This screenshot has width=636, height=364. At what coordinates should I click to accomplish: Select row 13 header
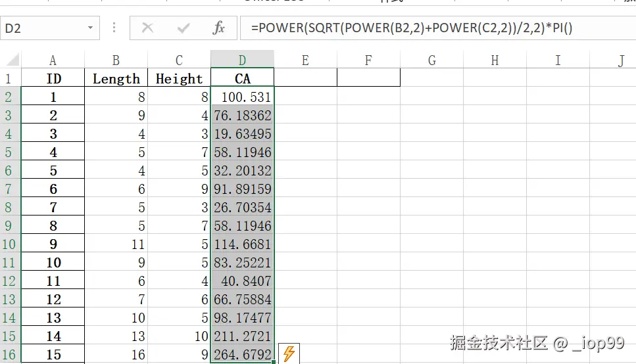point(10,299)
